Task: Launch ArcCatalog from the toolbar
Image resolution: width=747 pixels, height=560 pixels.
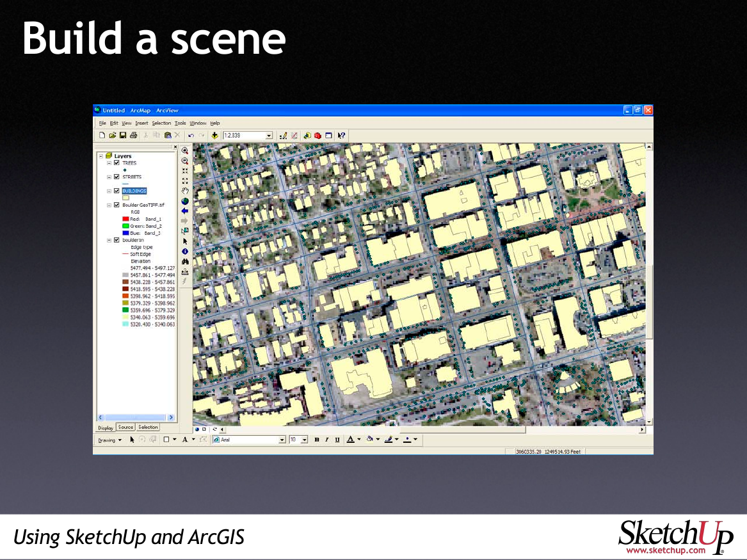Action: pyautogui.click(x=307, y=136)
